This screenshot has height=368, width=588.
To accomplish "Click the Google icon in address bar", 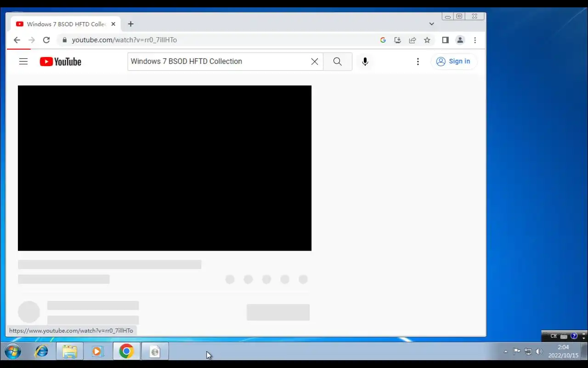I will [x=383, y=40].
